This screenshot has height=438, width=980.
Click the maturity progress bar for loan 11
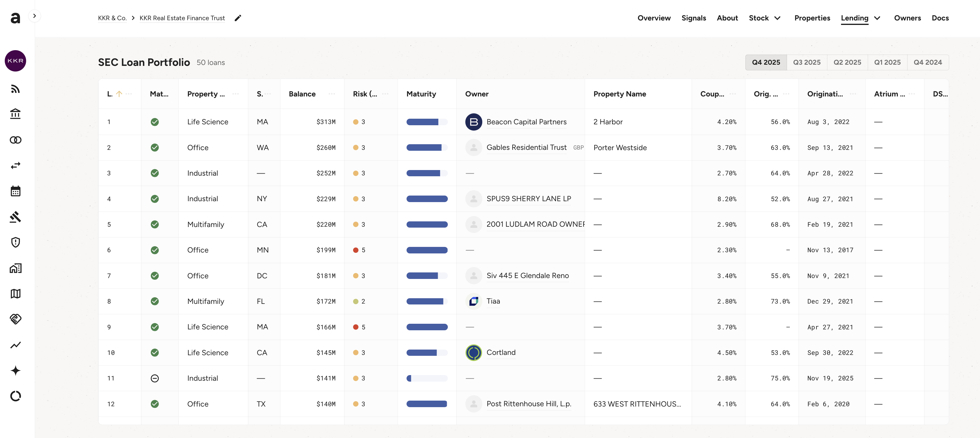tap(427, 378)
